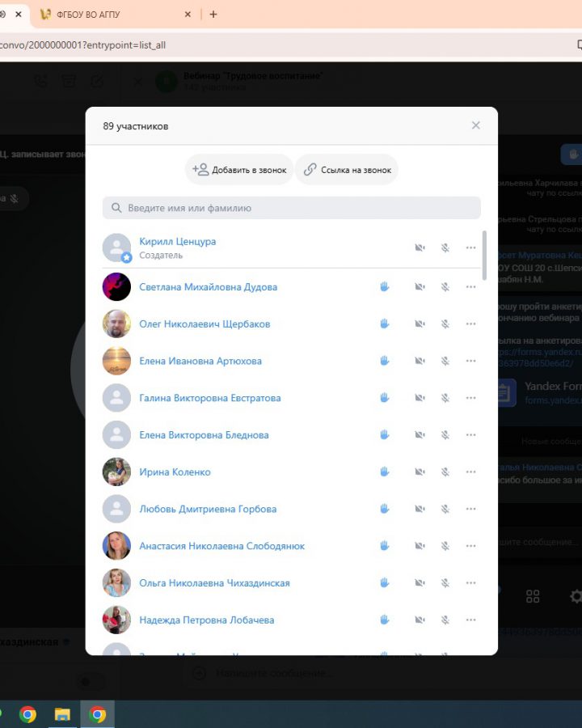Click camera-off icon in Кирилл Ценцура row
This screenshot has width=582, height=728.
[x=420, y=248]
